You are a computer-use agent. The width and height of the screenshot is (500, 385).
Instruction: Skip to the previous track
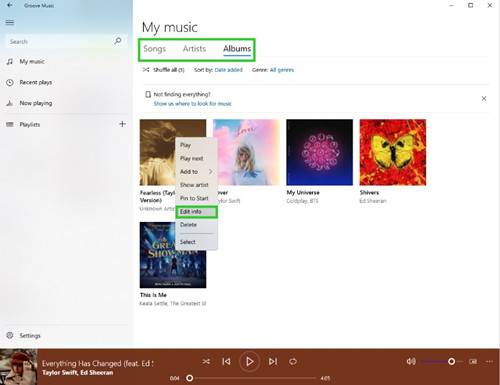coord(226,361)
